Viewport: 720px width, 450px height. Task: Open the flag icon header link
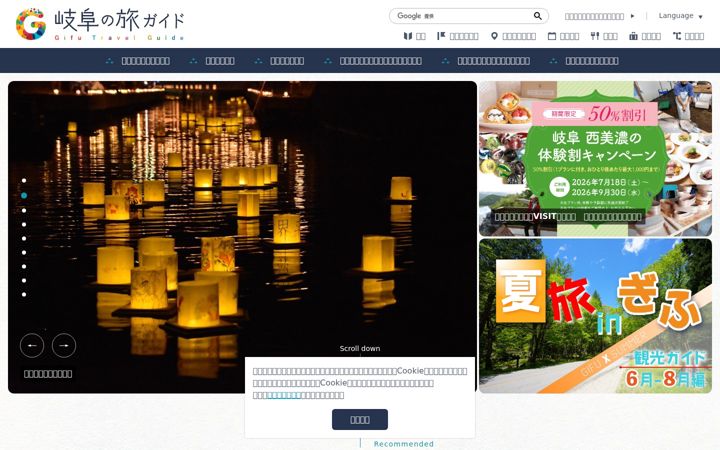pyautogui.click(x=457, y=36)
